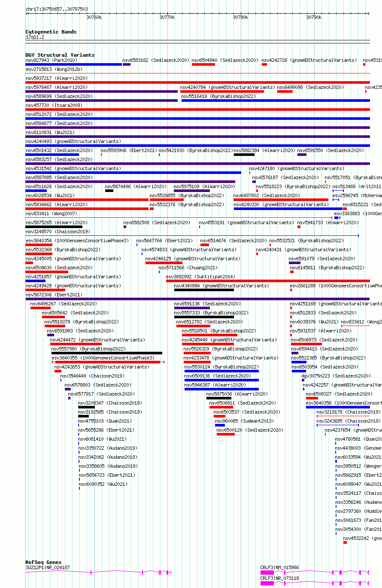This screenshot has height=588, width=382.
Task: Click the SUZ12P1 gene model glyph
Action: click(99, 572)
